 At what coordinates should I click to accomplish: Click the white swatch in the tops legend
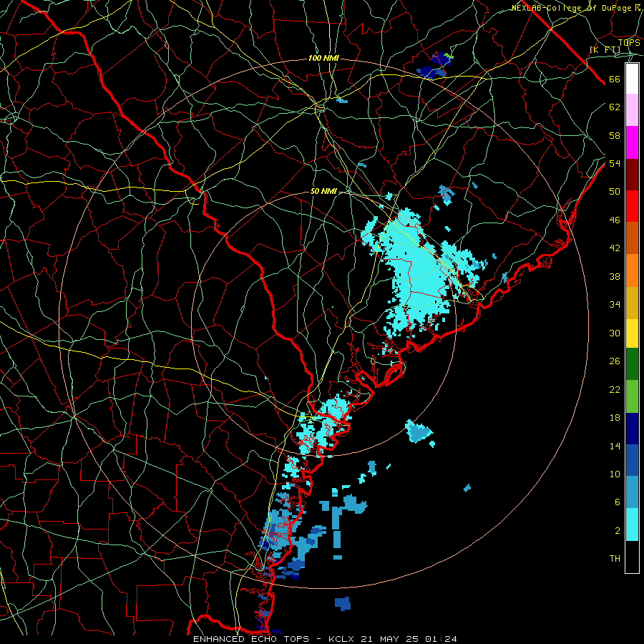pyautogui.click(x=632, y=79)
